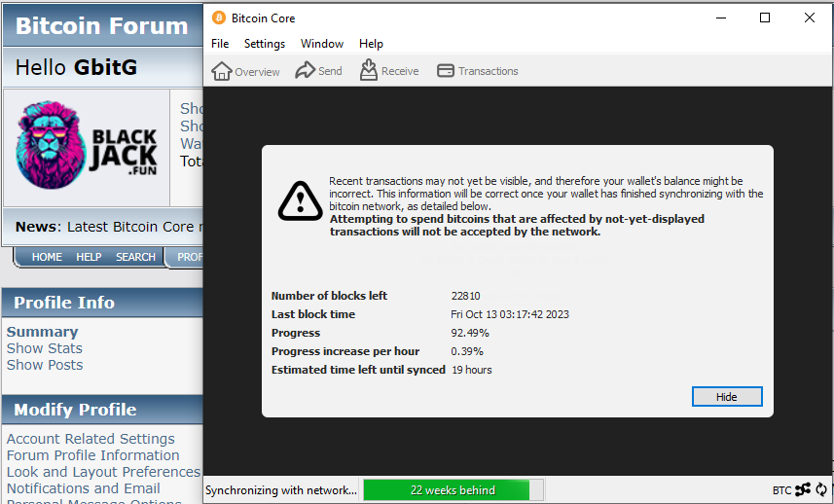The height and width of the screenshot is (504, 834).
Task: Open Forum Profile Information link
Action: [93, 455]
